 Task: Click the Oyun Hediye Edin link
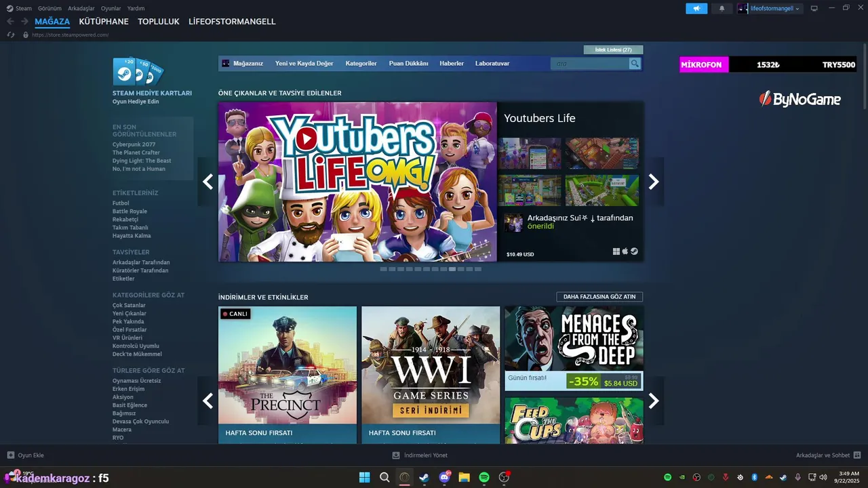click(136, 102)
